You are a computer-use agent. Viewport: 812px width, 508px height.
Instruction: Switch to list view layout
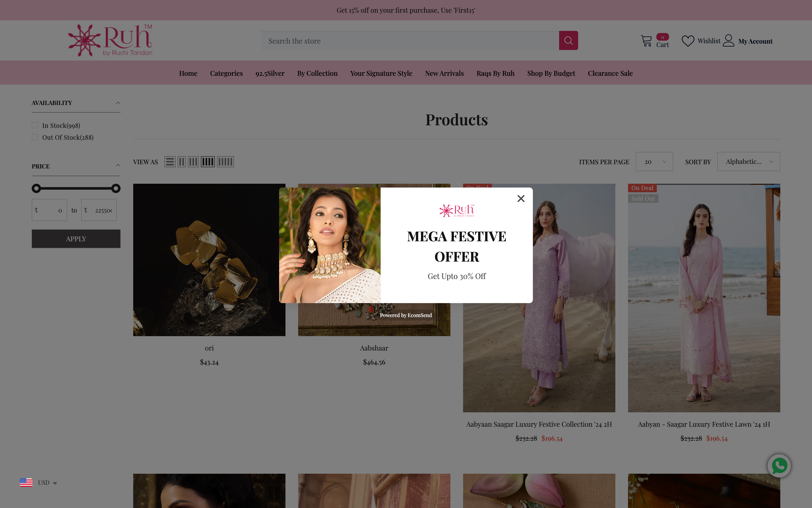(x=170, y=162)
